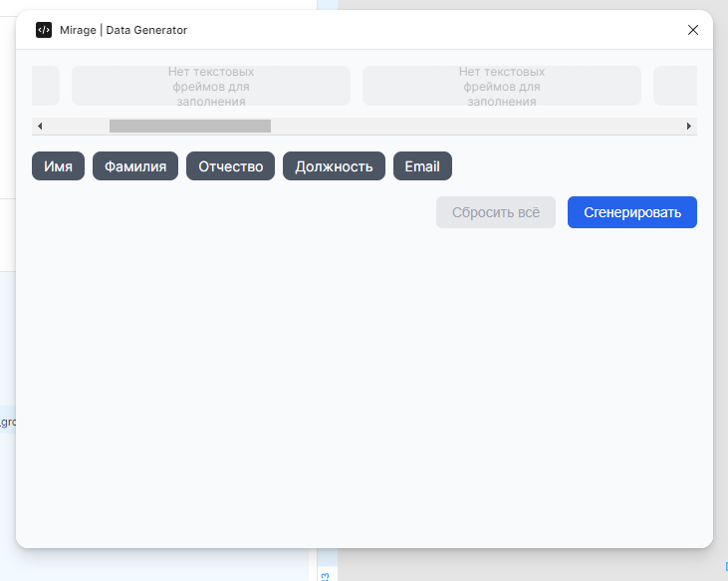Click the partially visible card at the left edge
This screenshot has height=581, width=728.
[46, 86]
